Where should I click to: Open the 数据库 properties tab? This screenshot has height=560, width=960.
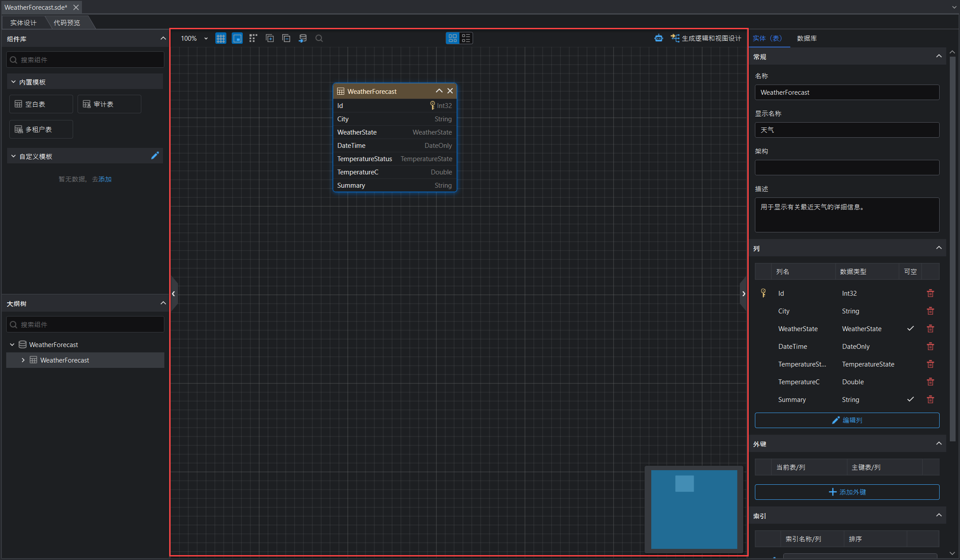[x=806, y=39]
